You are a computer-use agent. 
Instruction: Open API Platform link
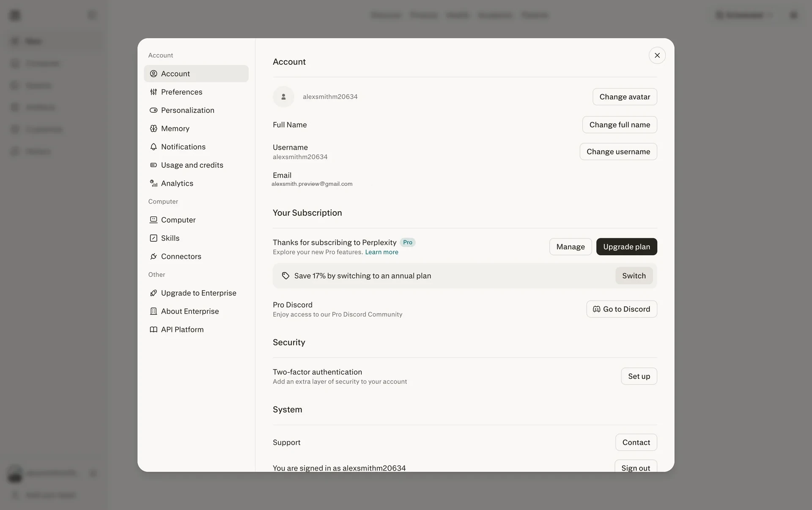pyautogui.click(x=196, y=329)
